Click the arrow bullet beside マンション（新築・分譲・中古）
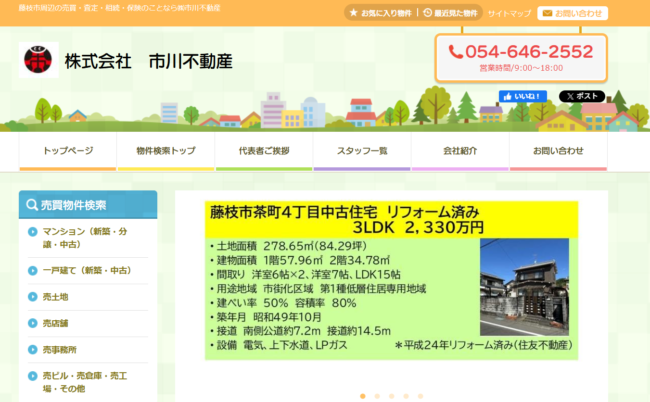 point(32,232)
